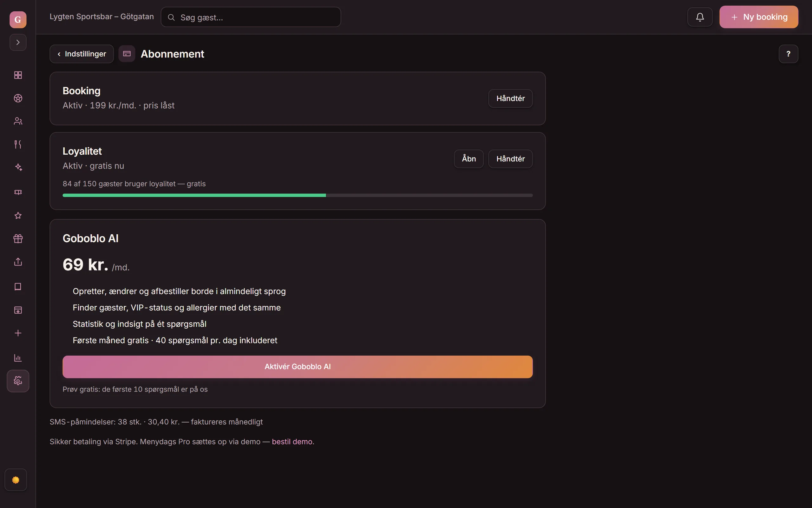Open the help question mark button
Screen dimensions: 812x508
click(788, 54)
